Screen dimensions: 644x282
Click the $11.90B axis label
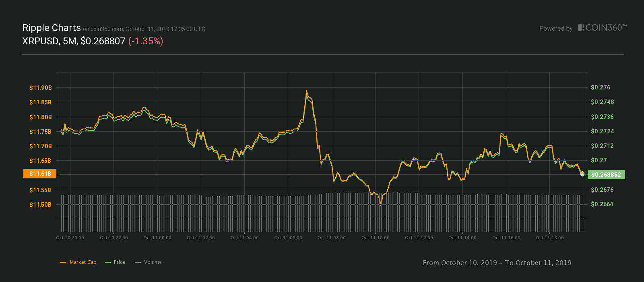pyautogui.click(x=40, y=88)
